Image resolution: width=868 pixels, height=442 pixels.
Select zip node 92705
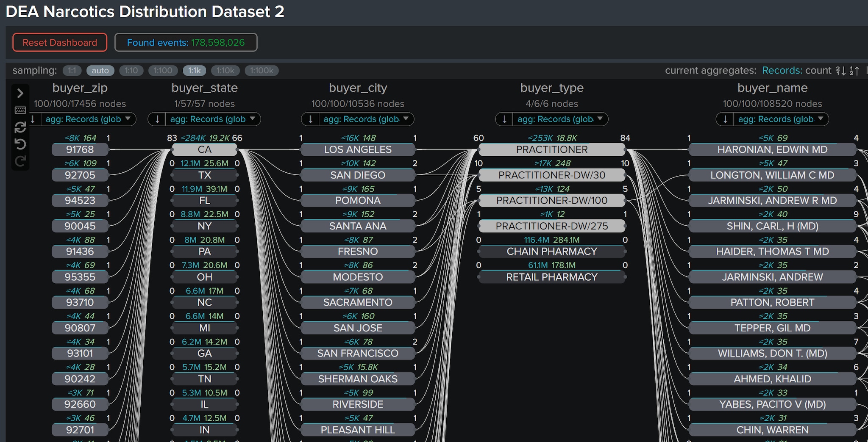click(80, 175)
